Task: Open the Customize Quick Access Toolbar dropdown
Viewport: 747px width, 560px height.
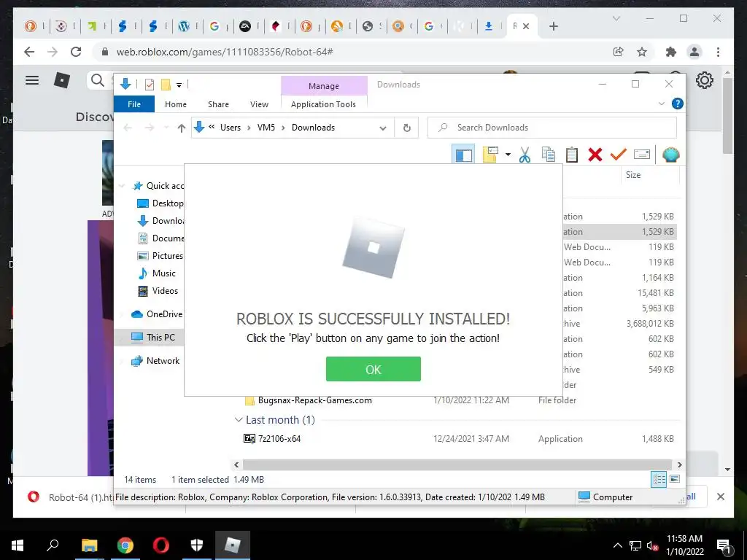Action: click(x=179, y=85)
